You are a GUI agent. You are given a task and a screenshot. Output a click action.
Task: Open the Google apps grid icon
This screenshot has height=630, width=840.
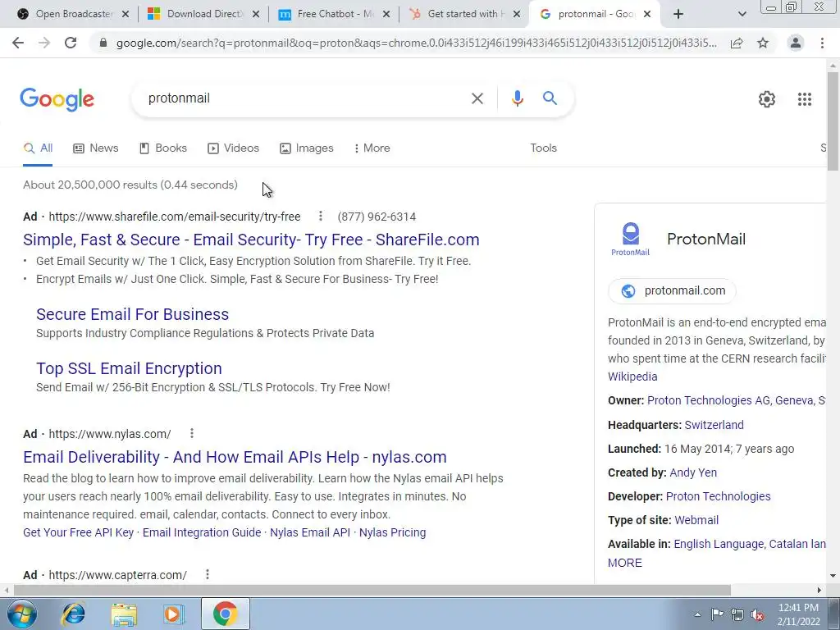804,99
